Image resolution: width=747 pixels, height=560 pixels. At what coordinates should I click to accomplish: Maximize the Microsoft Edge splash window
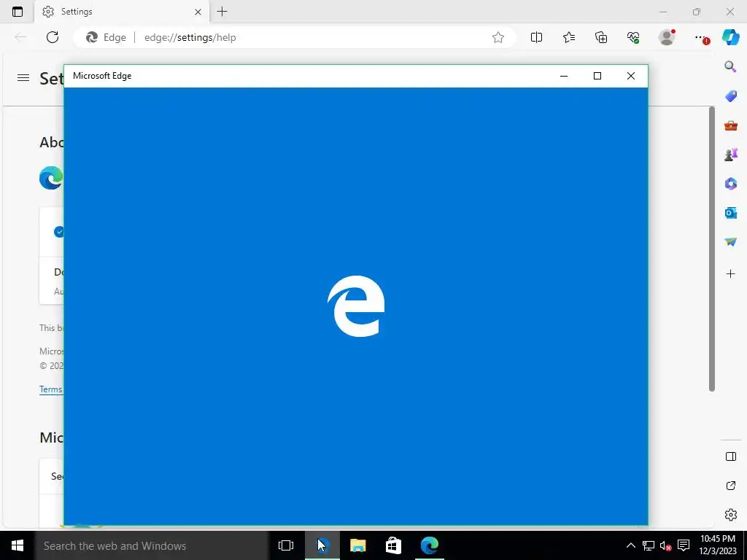597,76
